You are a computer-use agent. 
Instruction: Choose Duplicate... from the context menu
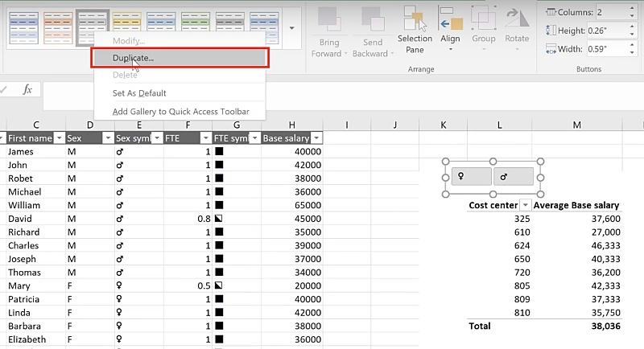134,58
